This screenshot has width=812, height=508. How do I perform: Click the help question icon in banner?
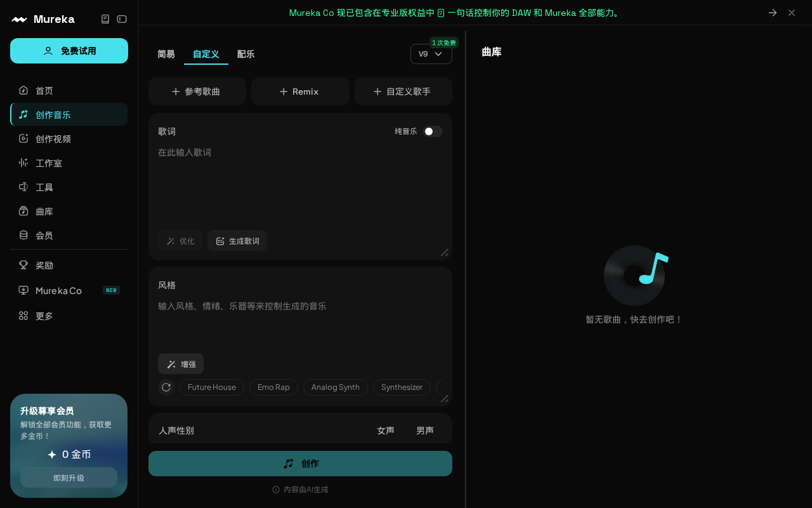[441, 13]
